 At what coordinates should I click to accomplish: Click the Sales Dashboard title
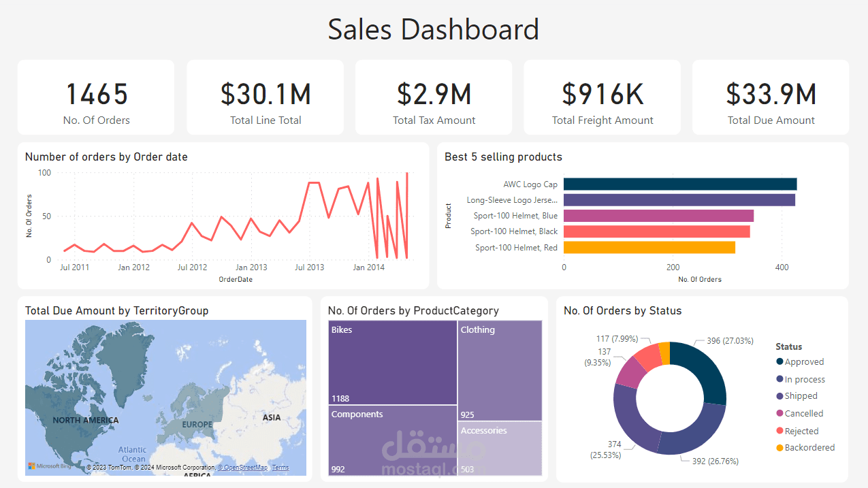tap(434, 29)
